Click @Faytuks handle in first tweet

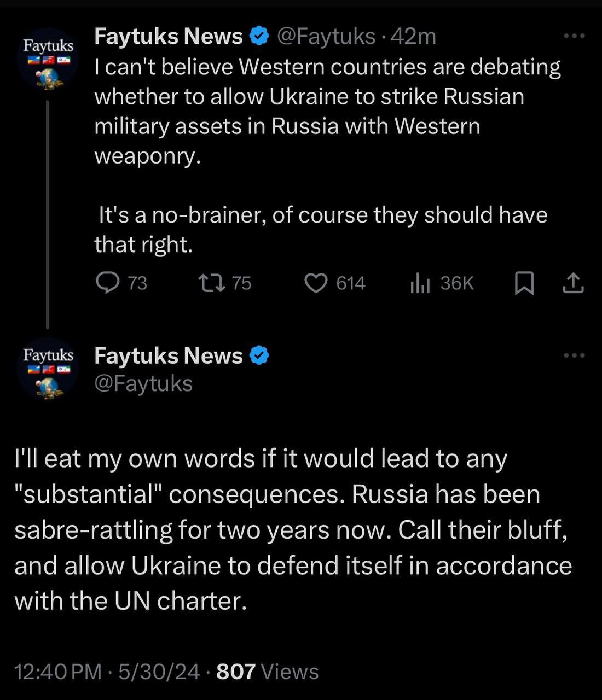coord(326,36)
